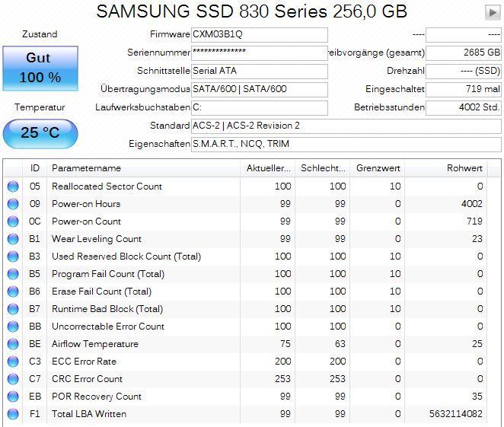This screenshot has width=504, height=427.
Task: Click the Grenzwert column header
Action: pos(378,168)
